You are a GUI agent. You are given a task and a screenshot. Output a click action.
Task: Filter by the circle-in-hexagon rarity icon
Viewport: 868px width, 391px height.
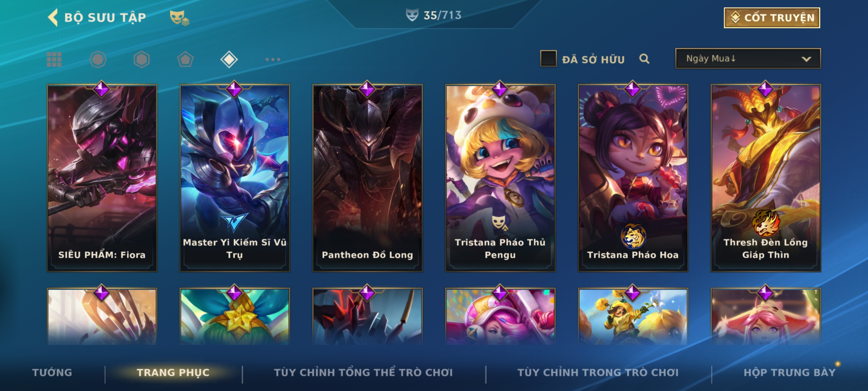click(98, 59)
